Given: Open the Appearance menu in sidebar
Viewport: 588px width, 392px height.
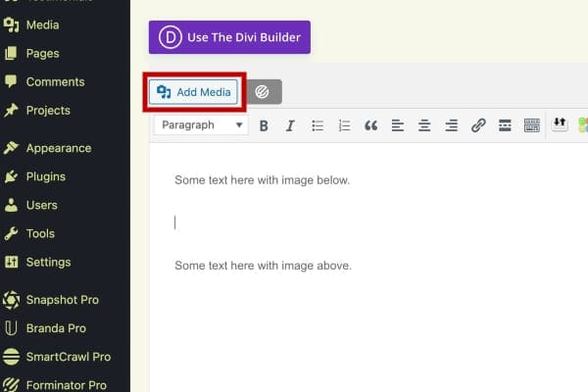Looking at the screenshot, I should click(58, 148).
